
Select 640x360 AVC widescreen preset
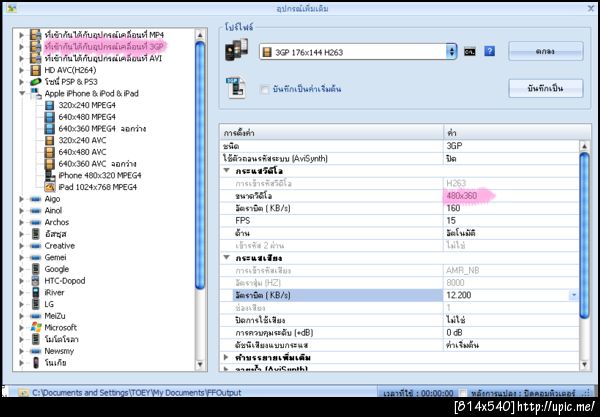point(97,164)
